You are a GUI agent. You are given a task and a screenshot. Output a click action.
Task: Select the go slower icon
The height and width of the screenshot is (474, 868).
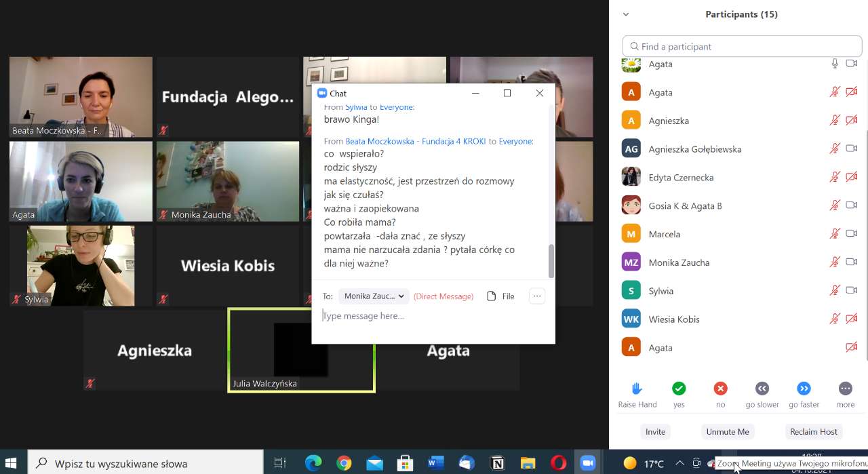click(762, 389)
